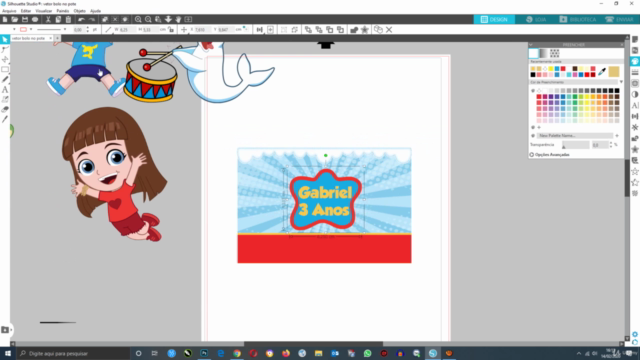
Task: Click the Print icon in the top toolbar
Action: click(x=35, y=19)
